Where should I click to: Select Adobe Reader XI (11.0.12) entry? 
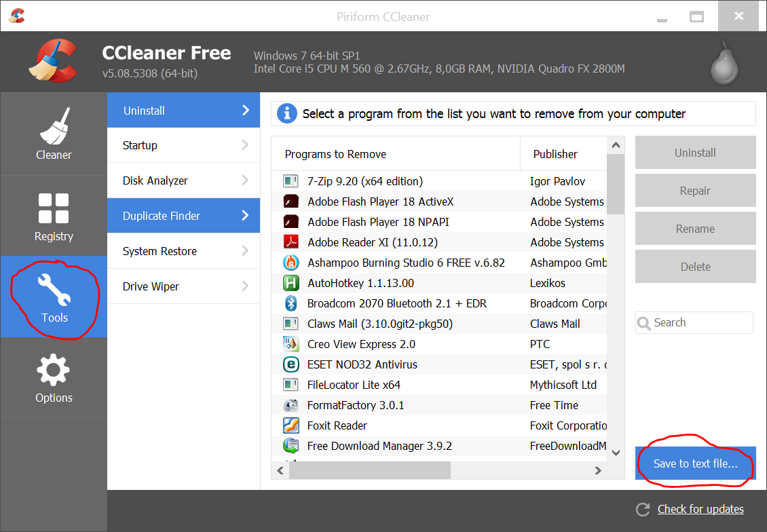coord(439,242)
